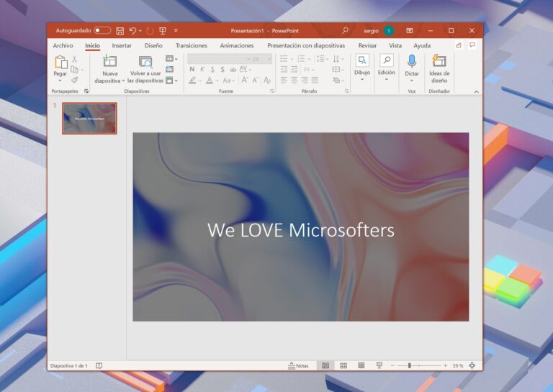Switch to the Animaciones tab

tap(237, 45)
